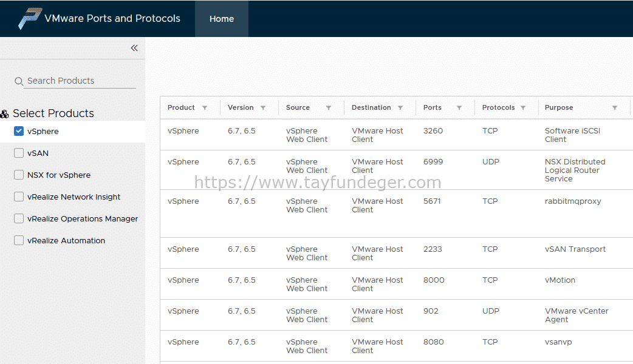
Task: Open the Version column filter
Action: pos(263,107)
